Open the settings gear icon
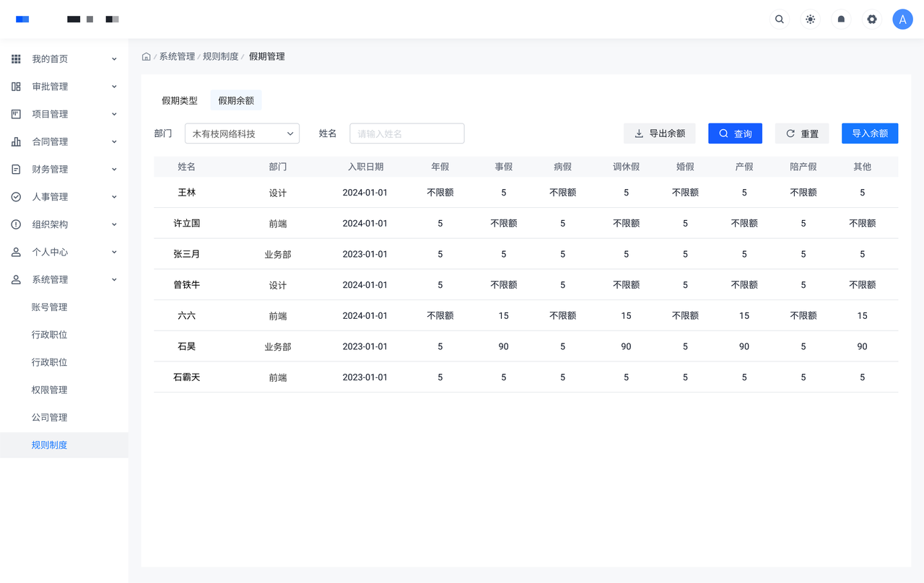 (872, 19)
